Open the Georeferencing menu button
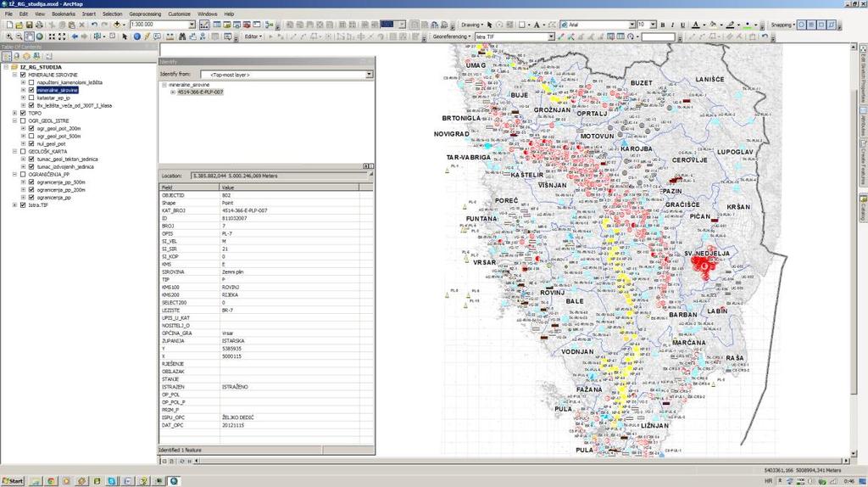Viewport: 868px width, 487px height. [451, 36]
